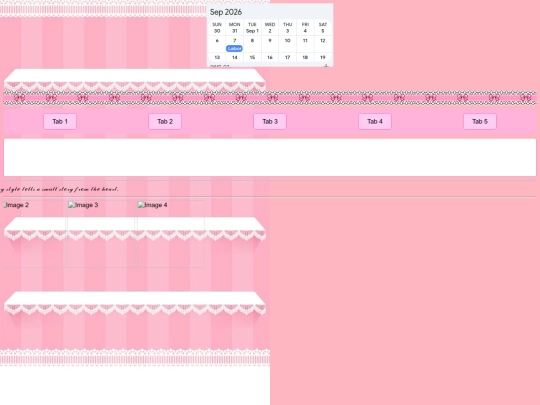Select calendar date 8
This screenshot has width=540, height=405.
point(252,41)
